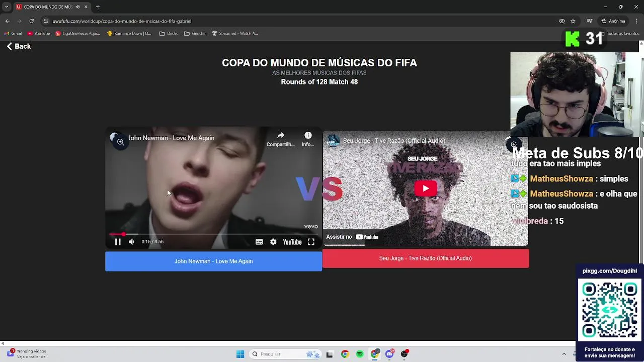Open the Decks bookmark folder

(169, 34)
